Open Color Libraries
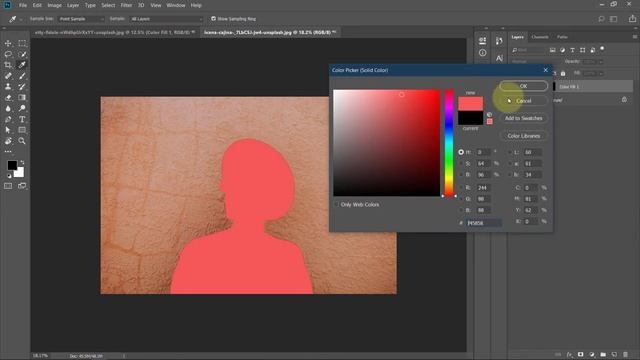 [x=523, y=136]
